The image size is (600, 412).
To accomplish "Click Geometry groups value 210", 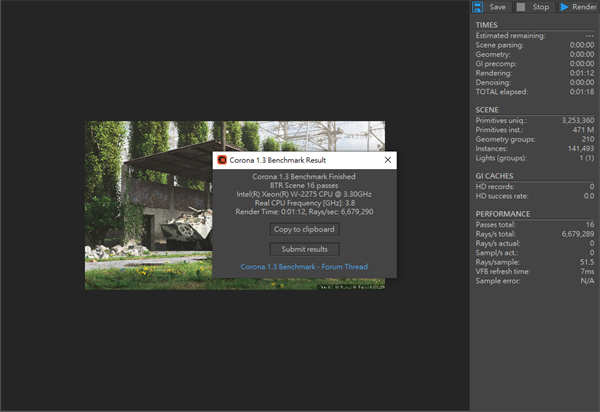I will [588, 139].
